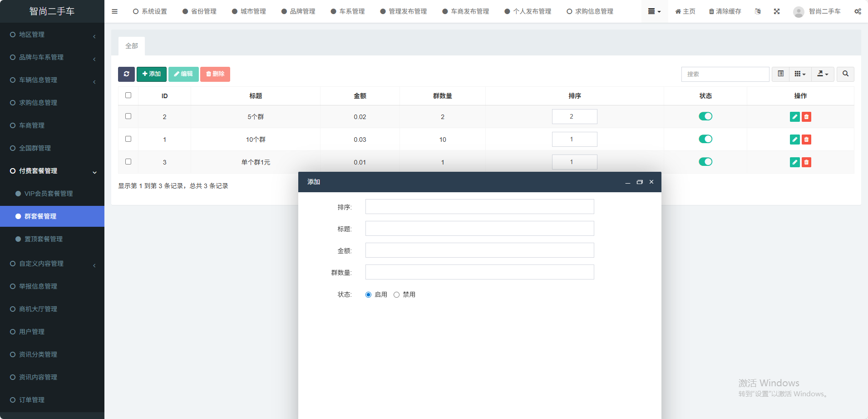
Task: Toggle the table card view icon
Action: [780, 74]
